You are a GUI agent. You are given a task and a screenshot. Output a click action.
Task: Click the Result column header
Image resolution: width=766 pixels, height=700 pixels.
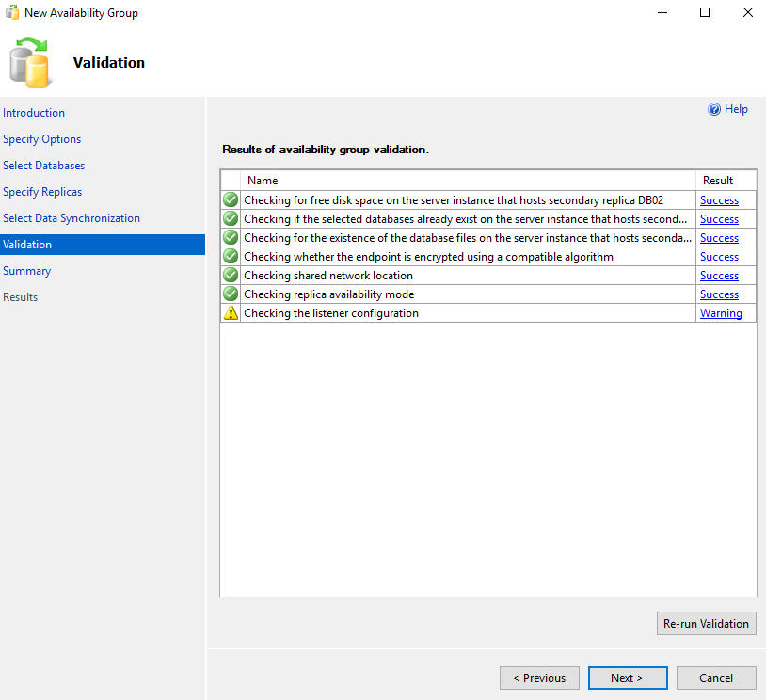(726, 181)
